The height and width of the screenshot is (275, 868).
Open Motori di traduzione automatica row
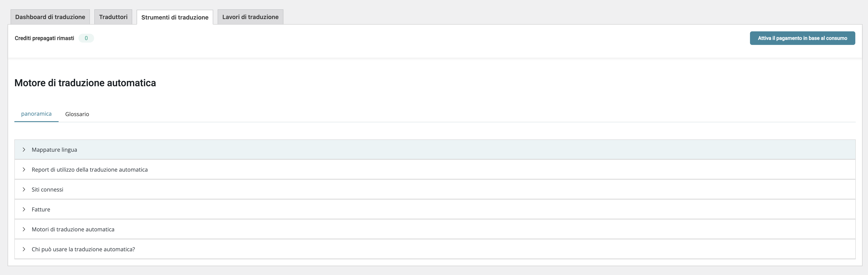click(x=435, y=229)
